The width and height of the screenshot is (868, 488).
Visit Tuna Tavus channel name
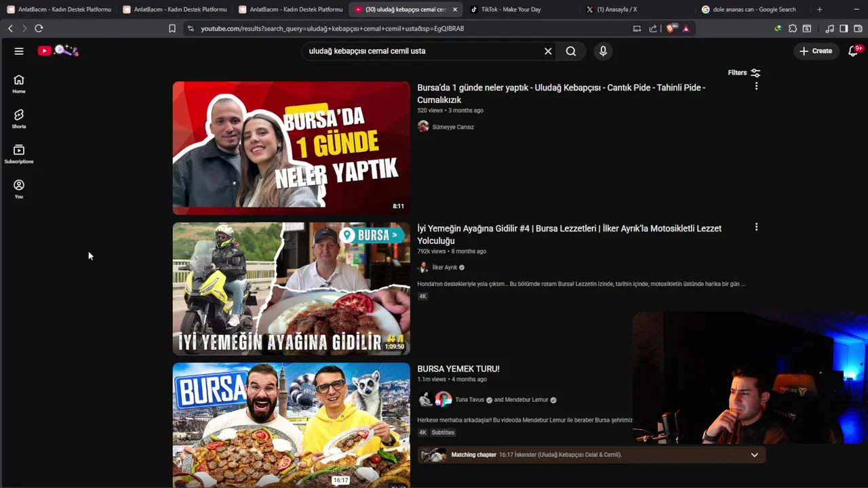click(470, 400)
